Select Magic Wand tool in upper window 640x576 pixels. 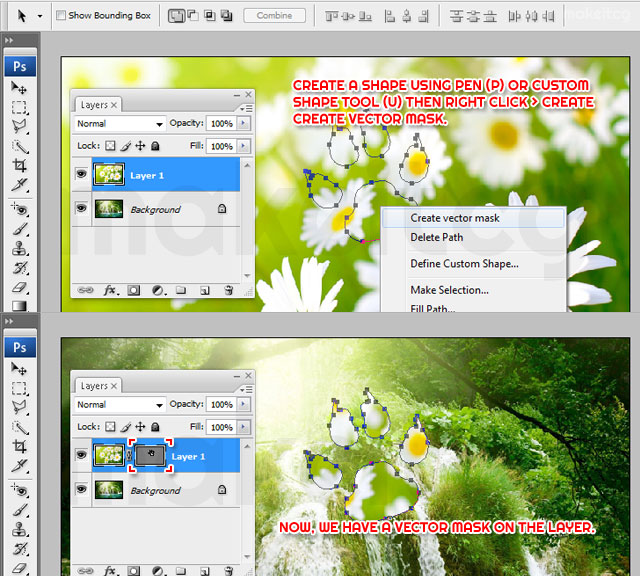[x=19, y=146]
